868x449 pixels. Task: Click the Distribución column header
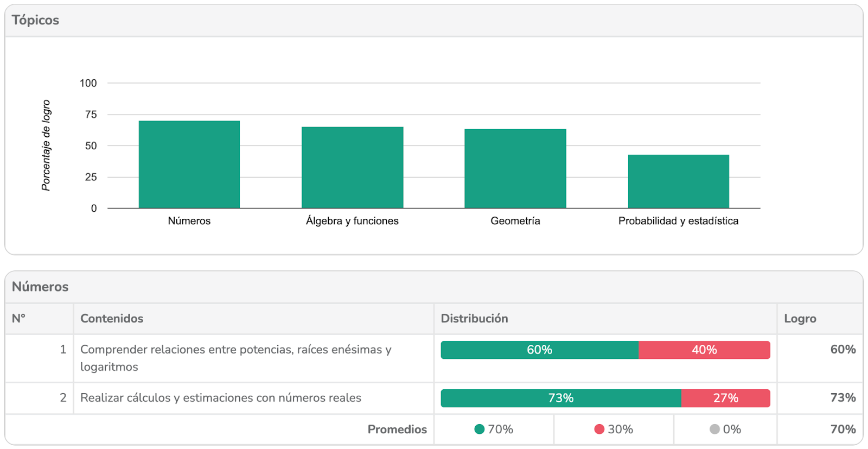(474, 319)
